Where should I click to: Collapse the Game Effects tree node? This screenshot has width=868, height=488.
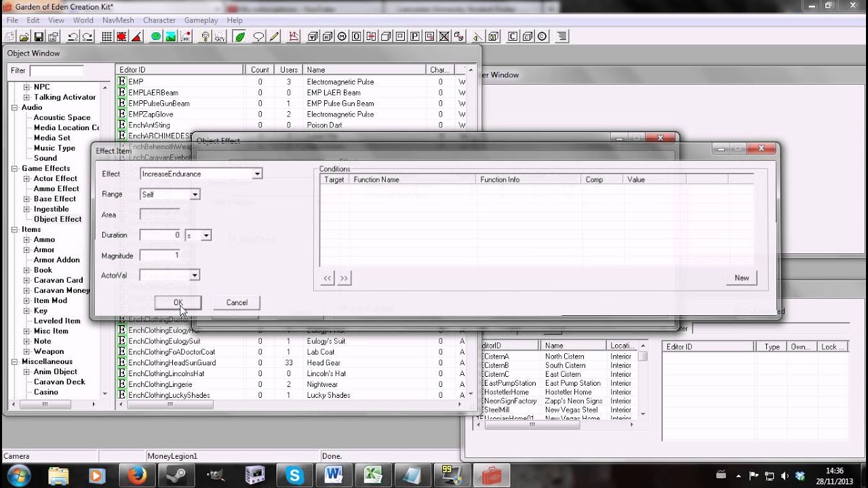pyautogui.click(x=14, y=168)
